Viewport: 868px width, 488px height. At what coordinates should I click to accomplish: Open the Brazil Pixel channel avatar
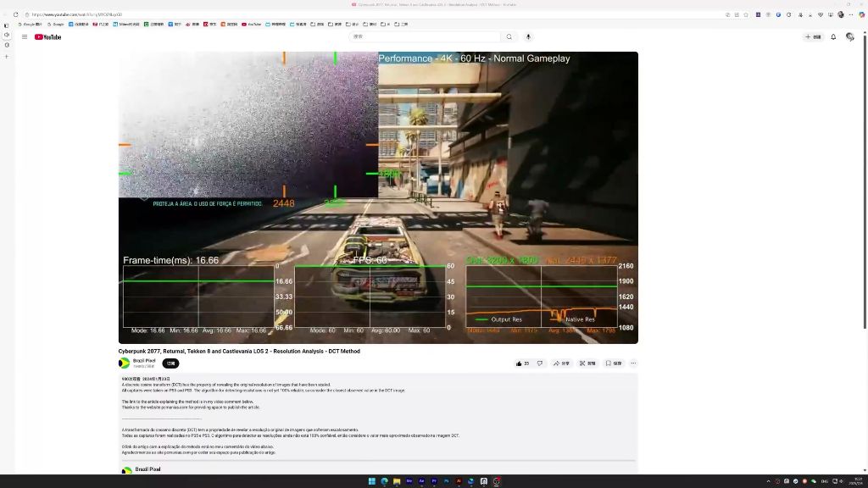(x=124, y=363)
